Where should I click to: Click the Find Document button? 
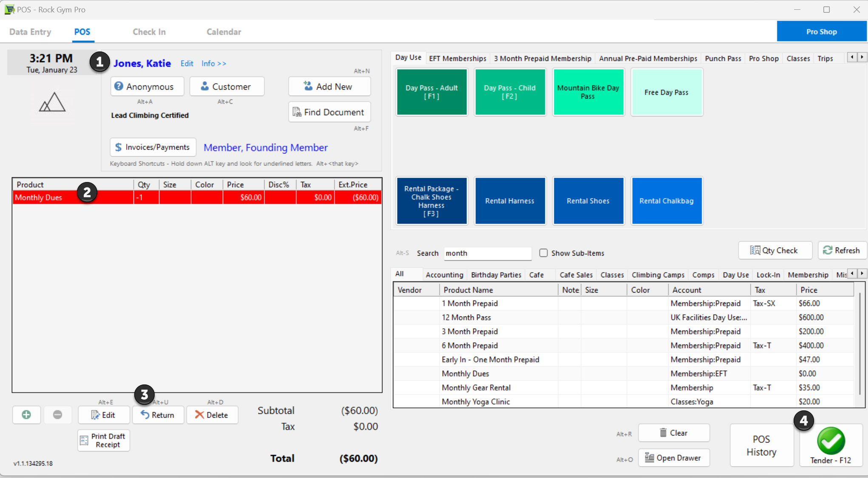coord(329,112)
